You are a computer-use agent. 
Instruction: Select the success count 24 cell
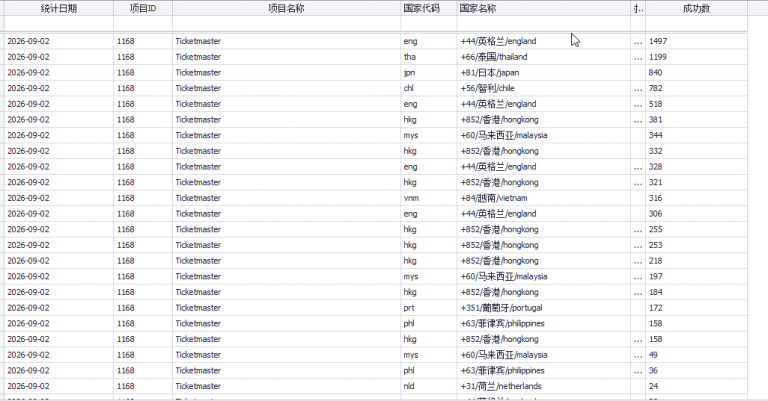point(696,386)
